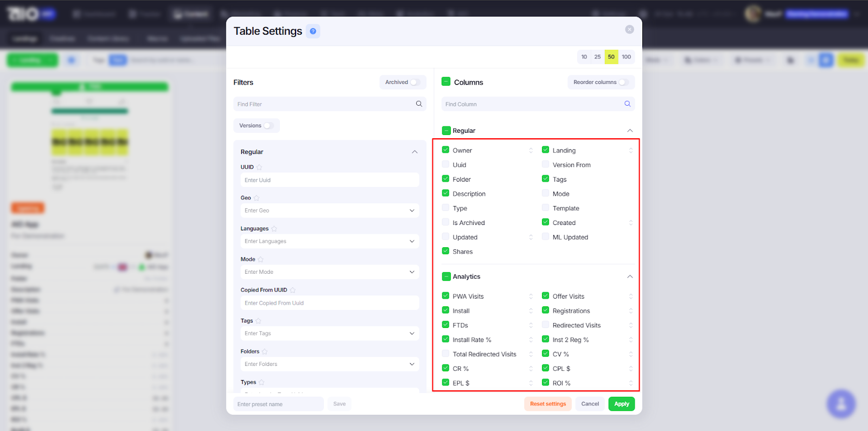
Task: Collapse the Regular filters section
Action: click(x=414, y=152)
